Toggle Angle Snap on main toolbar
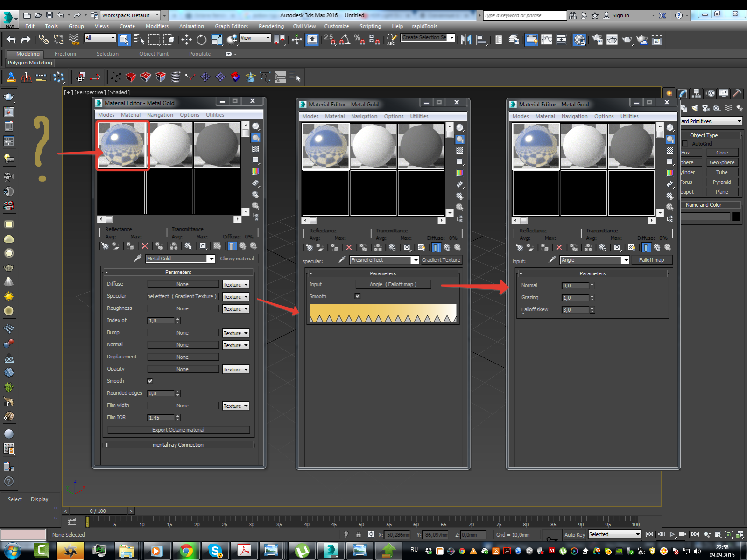This screenshot has height=560, width=747. pos(345,40)
